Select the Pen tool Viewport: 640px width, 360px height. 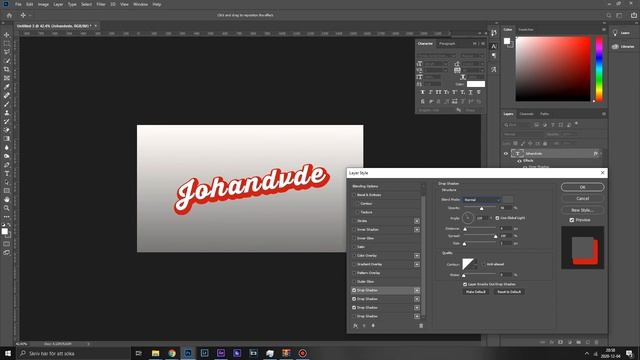pyautogui.click(x=7, y=165)
